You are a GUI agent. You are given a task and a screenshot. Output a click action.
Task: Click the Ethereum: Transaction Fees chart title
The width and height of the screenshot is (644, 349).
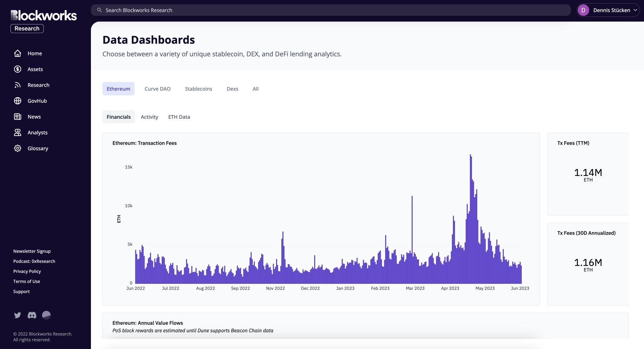(x=144, y=143)
